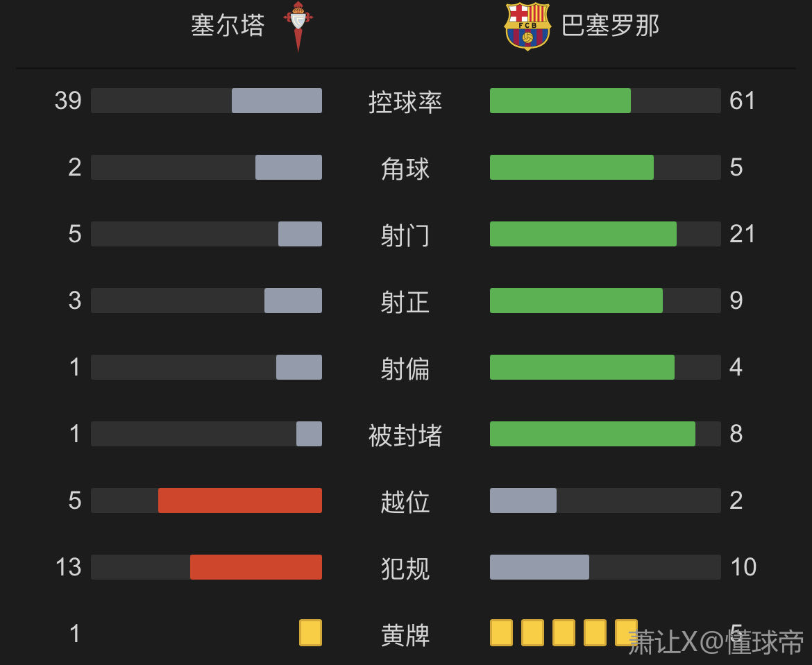Click Barcelona's green blocked shots bar
812x665 pixels.
click(x=592, y=434)
